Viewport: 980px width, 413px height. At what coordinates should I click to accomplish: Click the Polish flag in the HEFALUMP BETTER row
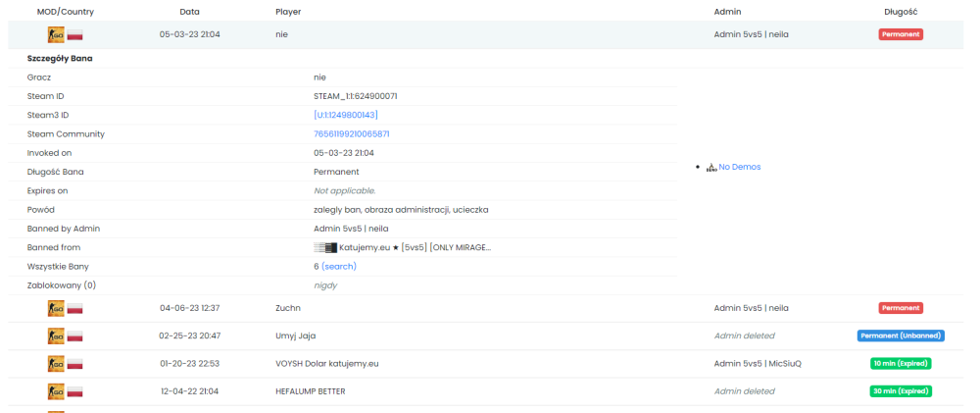[75, 391]
